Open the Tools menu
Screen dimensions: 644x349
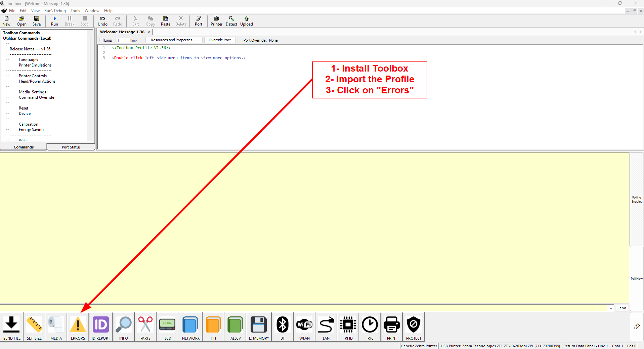point(75,10)
